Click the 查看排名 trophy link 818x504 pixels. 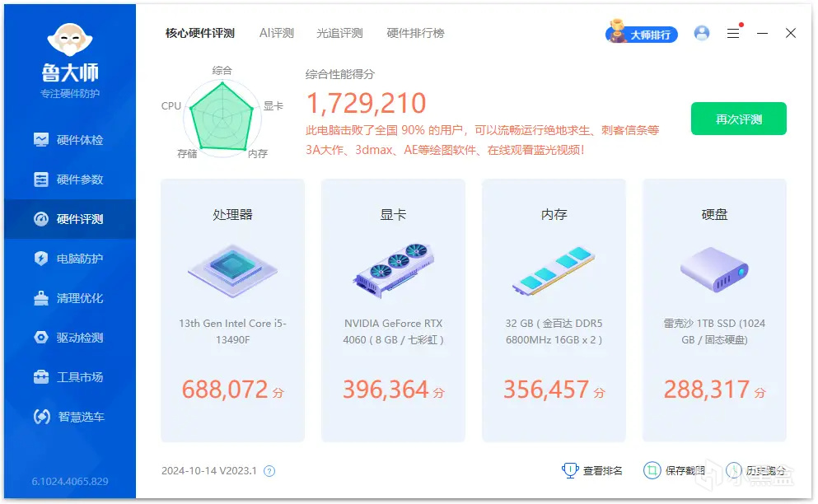click(x=592, y=470)
